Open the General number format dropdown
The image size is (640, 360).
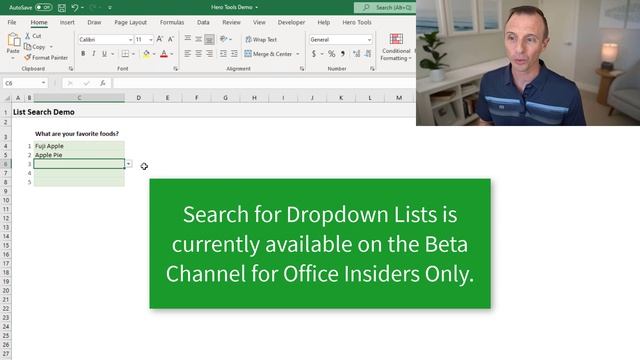(x=369, y=40)
